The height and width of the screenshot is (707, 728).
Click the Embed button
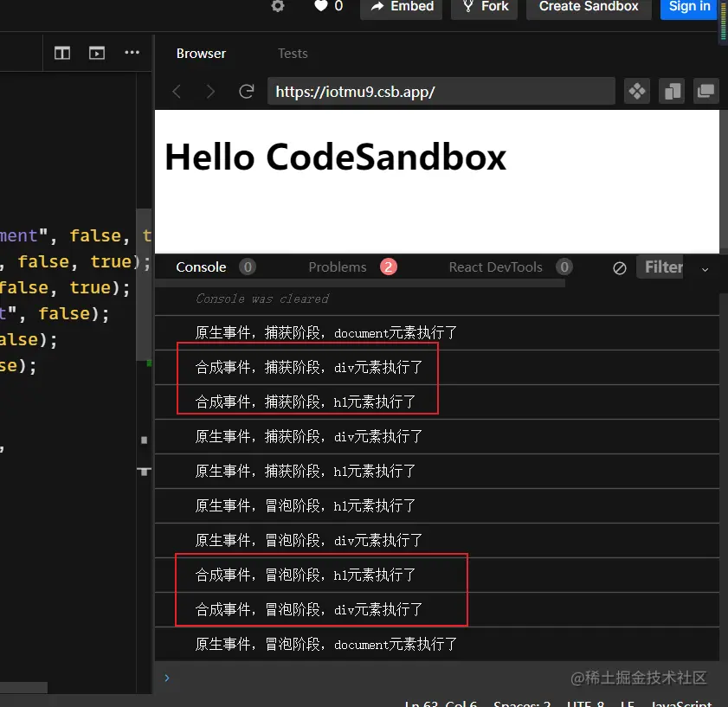[x=402, y=7]
